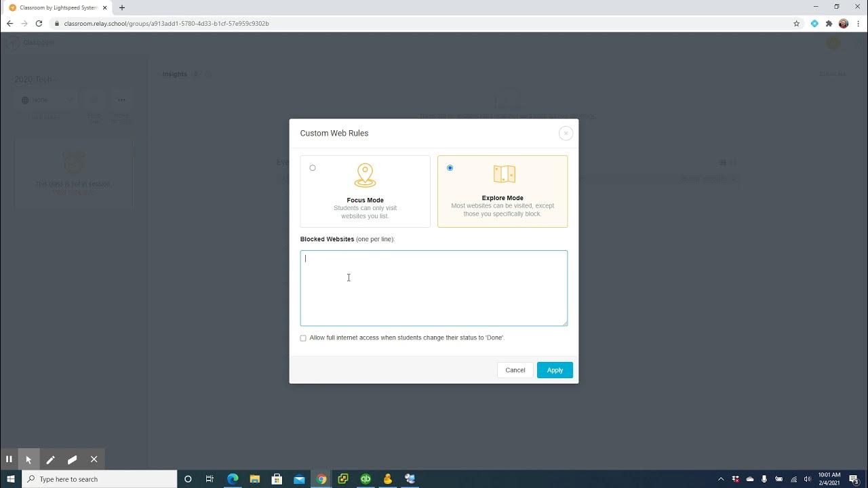Screen dimensions: 868x488
Task: Click the Focus Mode location pin icon
Action: (x=365, y=176)
